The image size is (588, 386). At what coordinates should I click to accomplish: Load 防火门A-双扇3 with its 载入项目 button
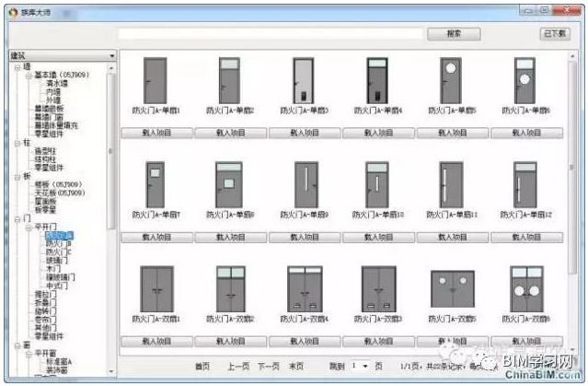(x=379, y=341)
